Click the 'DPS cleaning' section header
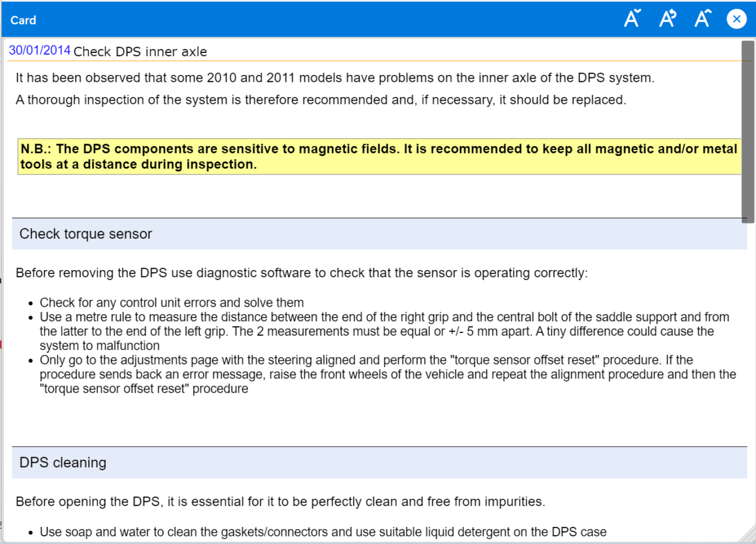The image size is (756, 544). [63, 463]
